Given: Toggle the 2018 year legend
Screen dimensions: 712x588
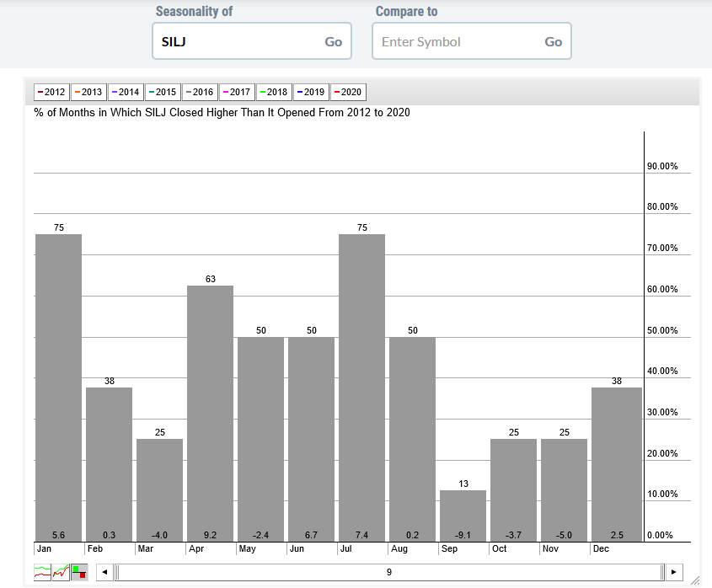Looking at the screenshot, I should tap(274, 92).
